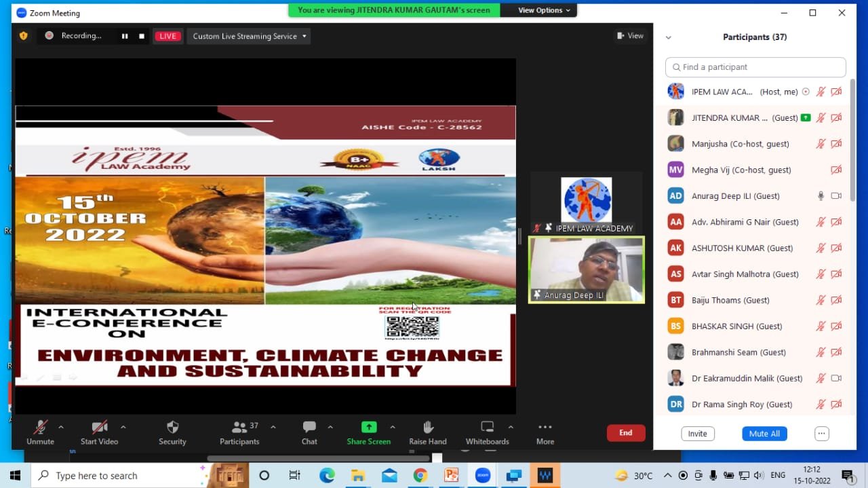Click the Invite button
Image resolution: width=868 pixels, height=488 pixels.
697,434
